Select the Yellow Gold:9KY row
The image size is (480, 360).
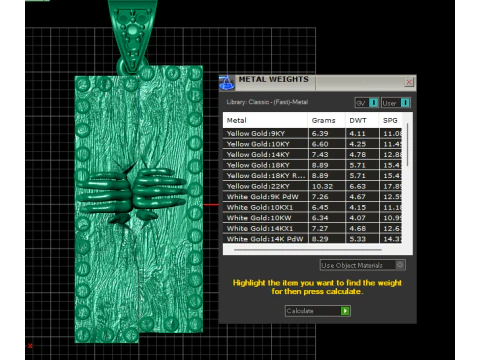coord(312,133)
